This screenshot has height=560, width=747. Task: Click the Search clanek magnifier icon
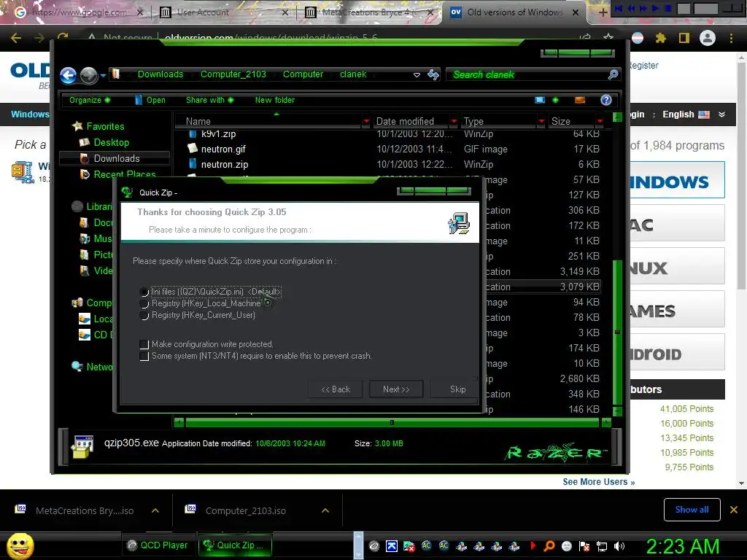pos(613,74)
